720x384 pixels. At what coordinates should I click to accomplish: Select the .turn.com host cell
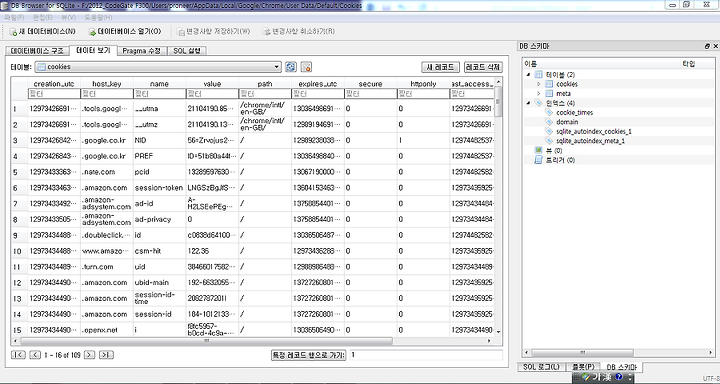pyautogui.click(x=107, y=267)
